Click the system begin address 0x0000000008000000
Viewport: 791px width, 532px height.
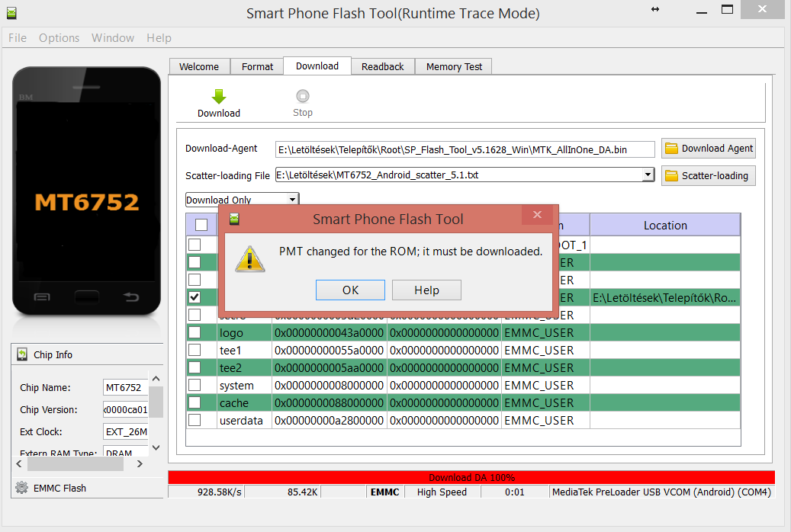(x=329, y=385)
